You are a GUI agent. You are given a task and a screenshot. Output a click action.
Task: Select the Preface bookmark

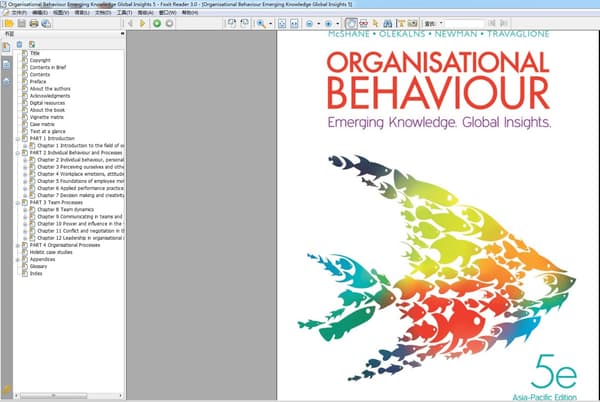[x=38, y=81]
